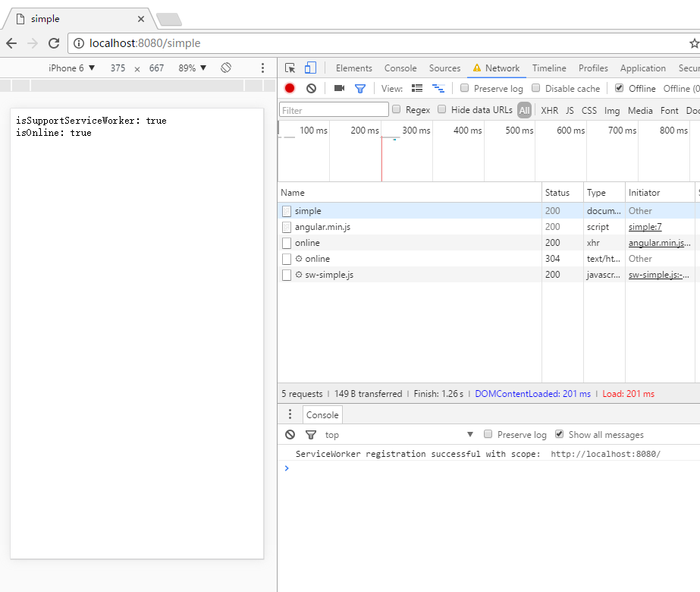This screenshot has width=700, height=592.
Task: Open the Profiles tab
Action: [x=593, y=68]
